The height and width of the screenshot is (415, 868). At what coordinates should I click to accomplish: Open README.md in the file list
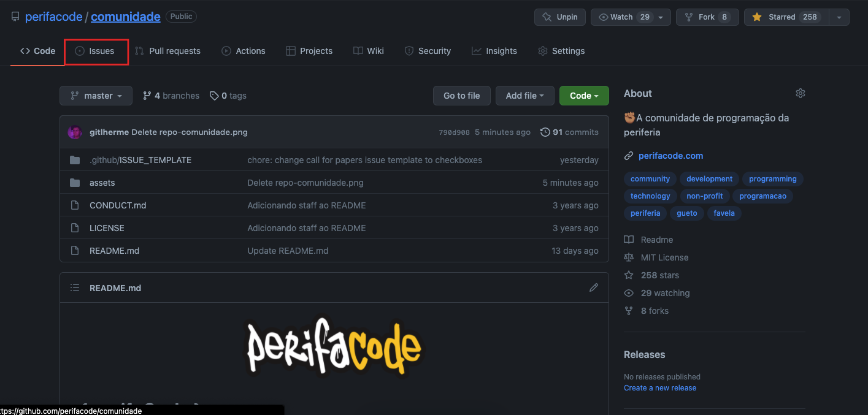(x=114, y=251)
